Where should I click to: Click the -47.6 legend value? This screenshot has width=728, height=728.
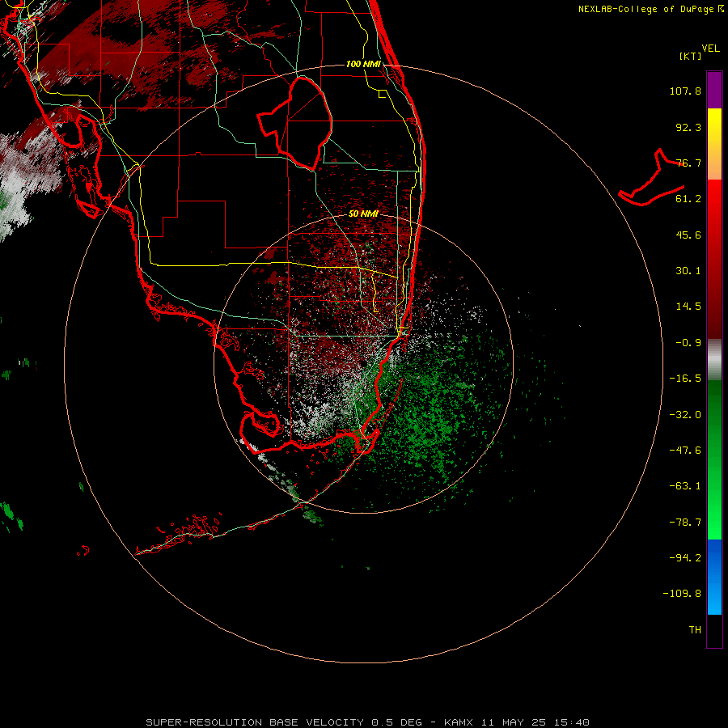[x=685, y=451]
